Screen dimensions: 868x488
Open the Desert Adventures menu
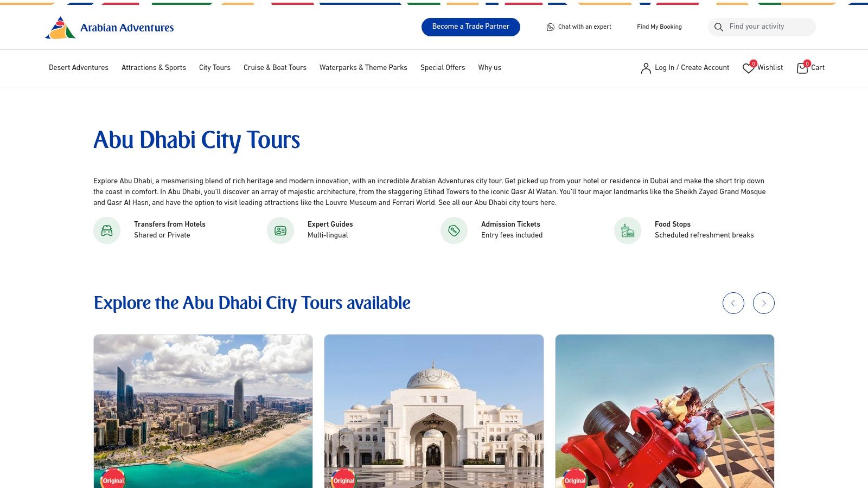point(79,68)
